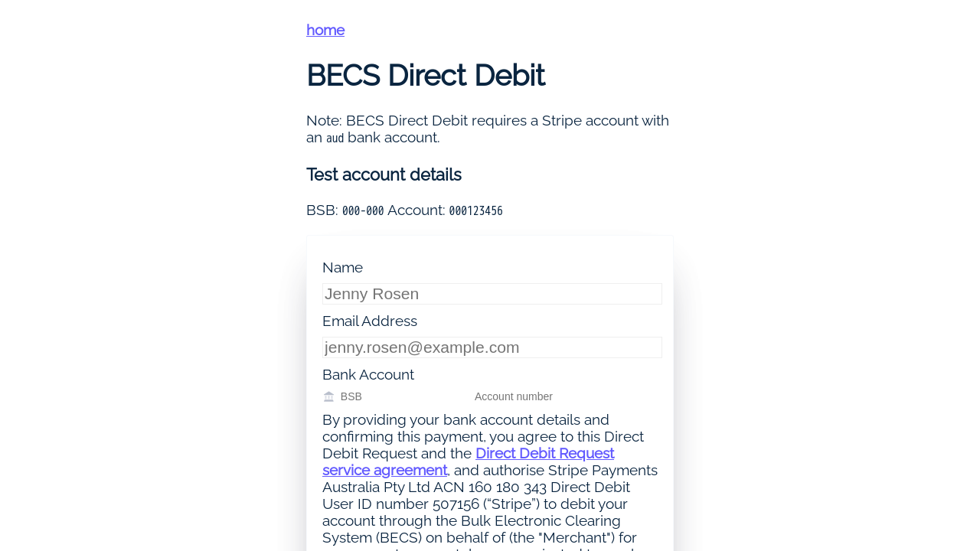Focus the Email Address input field
Viewport: 980px width, 551px height.
492,347
